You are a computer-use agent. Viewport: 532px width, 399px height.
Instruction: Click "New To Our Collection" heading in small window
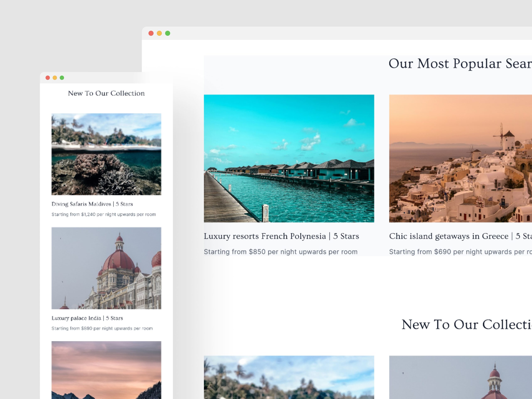(106, 93)
